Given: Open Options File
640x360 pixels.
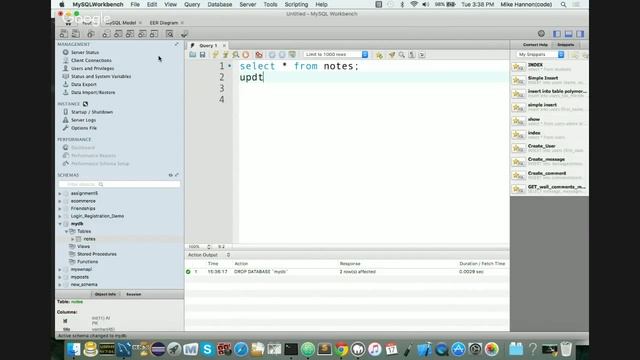Looking at the screenshot, I should [x=84, y=128].
